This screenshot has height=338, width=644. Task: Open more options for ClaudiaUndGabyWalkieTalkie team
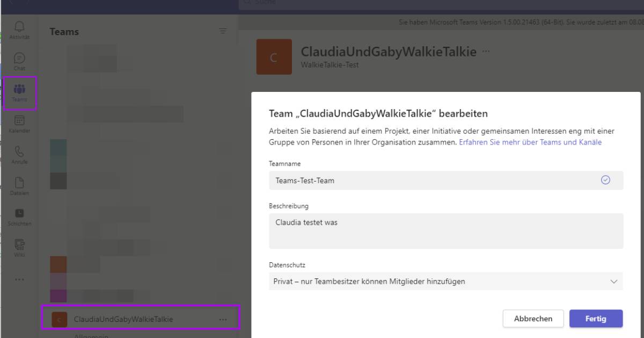(x=223, y=319)
